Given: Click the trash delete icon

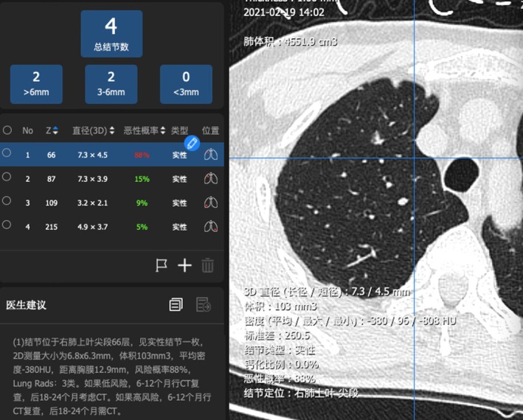Looking at the screenshot, I should (207, 265).
